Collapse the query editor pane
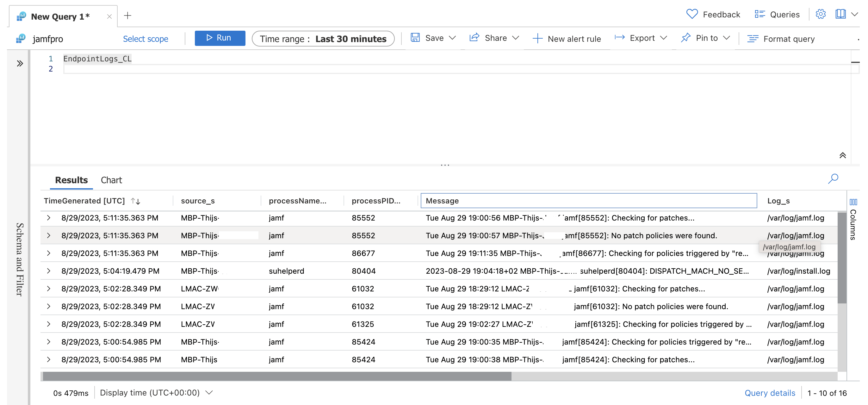Viewport: 868px width, 405px height. pyautogui.click(x=842, y=155)
